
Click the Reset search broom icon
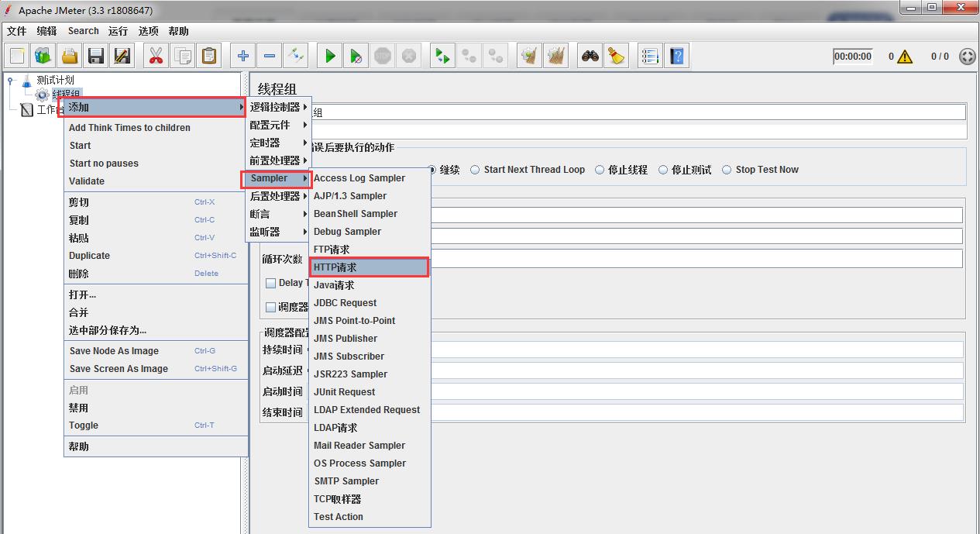click(x=616, y=56)
